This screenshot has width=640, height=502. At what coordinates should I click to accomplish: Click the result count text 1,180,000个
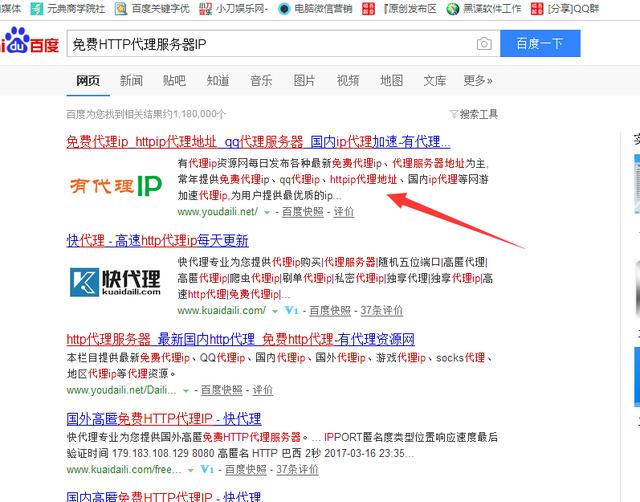pyautogui.click(x=200, y=114)
